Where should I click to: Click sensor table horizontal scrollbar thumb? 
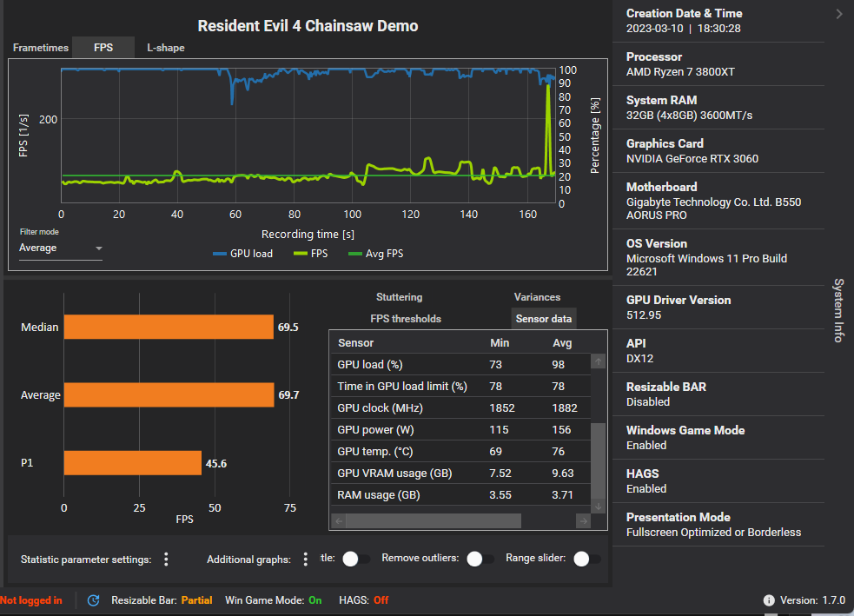pyautogui.click(x=434, y=521)
